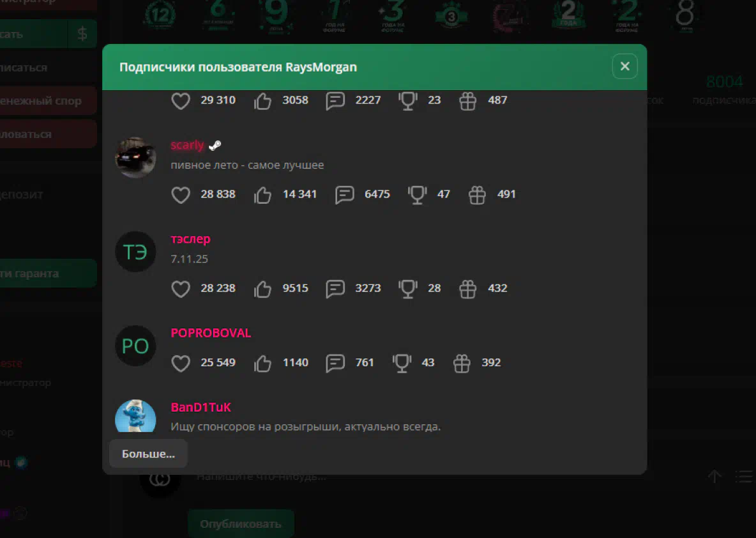Load more subscribers with Больше… button
The height and width of the screenshot is (538, 756).
coord(148,454)
